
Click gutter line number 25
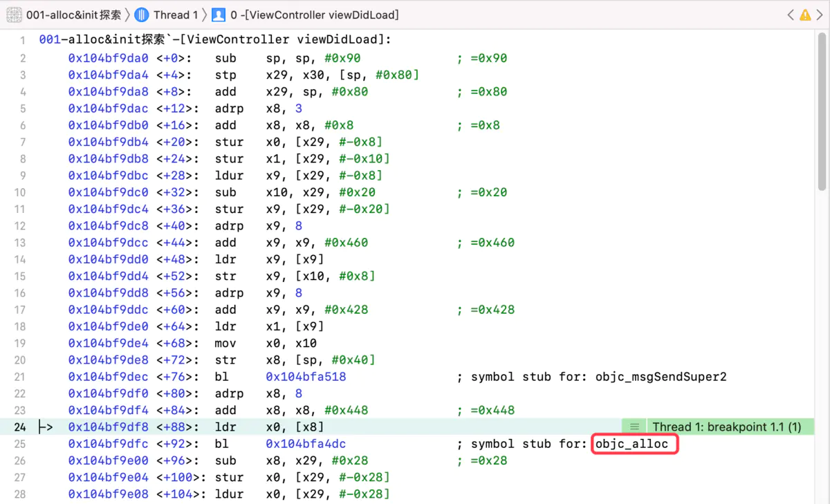click(x=19, y=444)
